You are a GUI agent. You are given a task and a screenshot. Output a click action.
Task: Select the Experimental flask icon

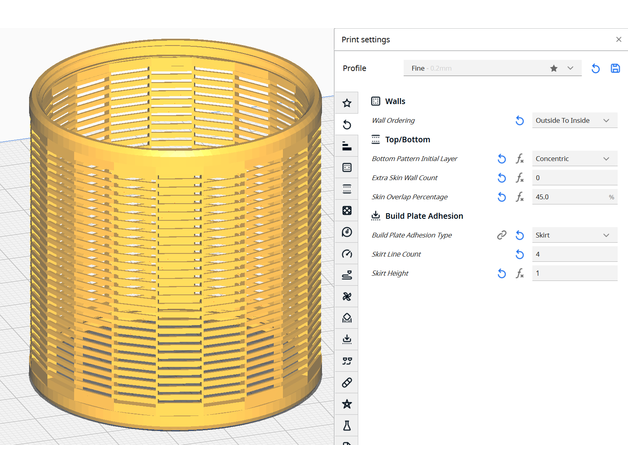coord(346,425)
